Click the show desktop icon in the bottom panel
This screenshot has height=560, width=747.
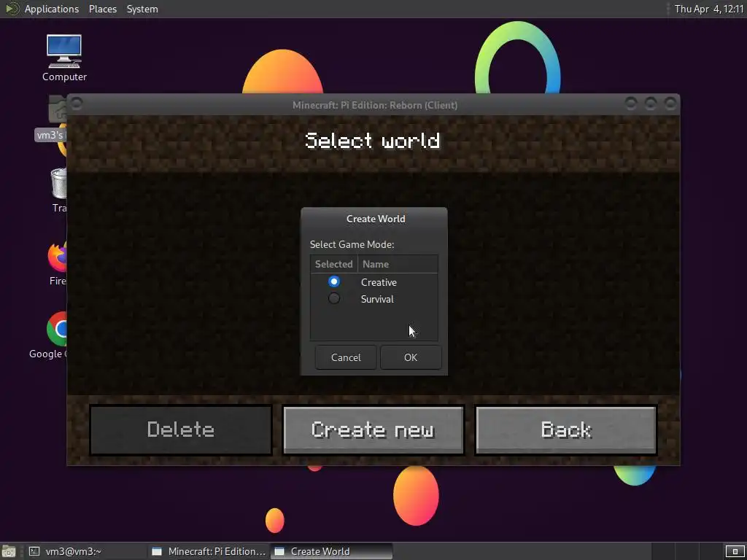(x=9, y=551)
